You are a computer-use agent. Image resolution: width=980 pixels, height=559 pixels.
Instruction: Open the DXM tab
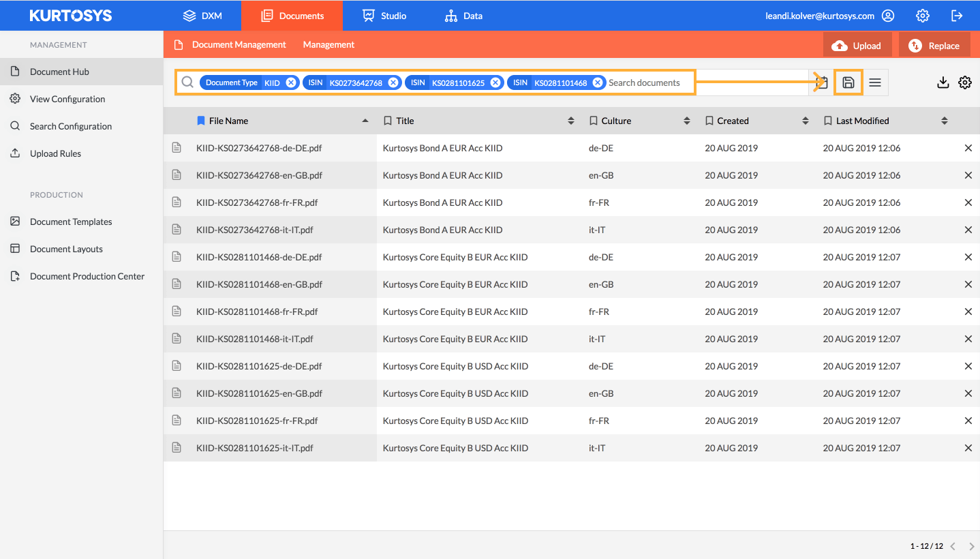(202, 16)
